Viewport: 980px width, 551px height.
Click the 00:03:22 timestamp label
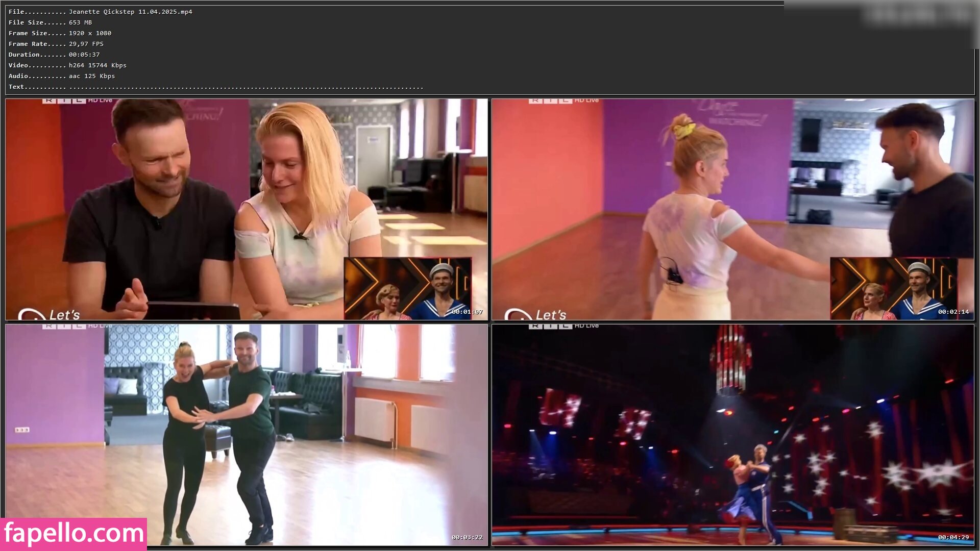point(467,537)
